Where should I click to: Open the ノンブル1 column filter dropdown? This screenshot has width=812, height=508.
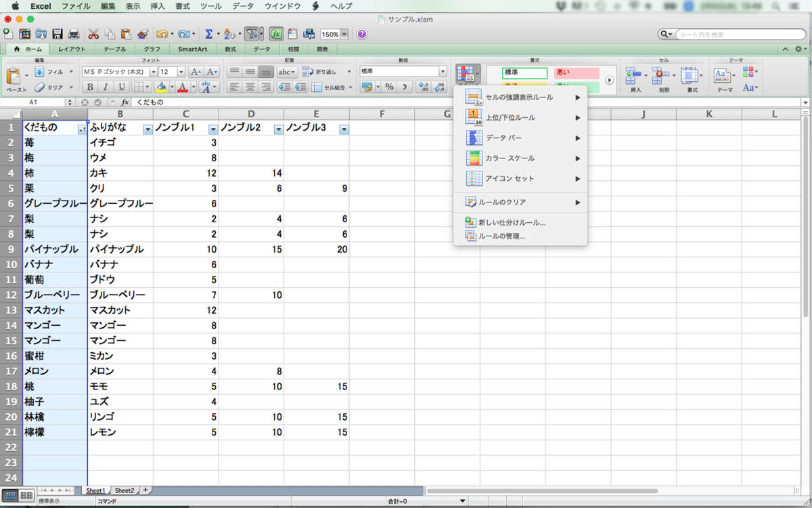(x=213, y=129)
